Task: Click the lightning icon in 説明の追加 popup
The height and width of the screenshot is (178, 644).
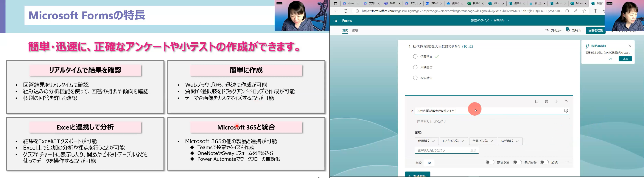Action: pyautogui.click(x=588, y=46)
